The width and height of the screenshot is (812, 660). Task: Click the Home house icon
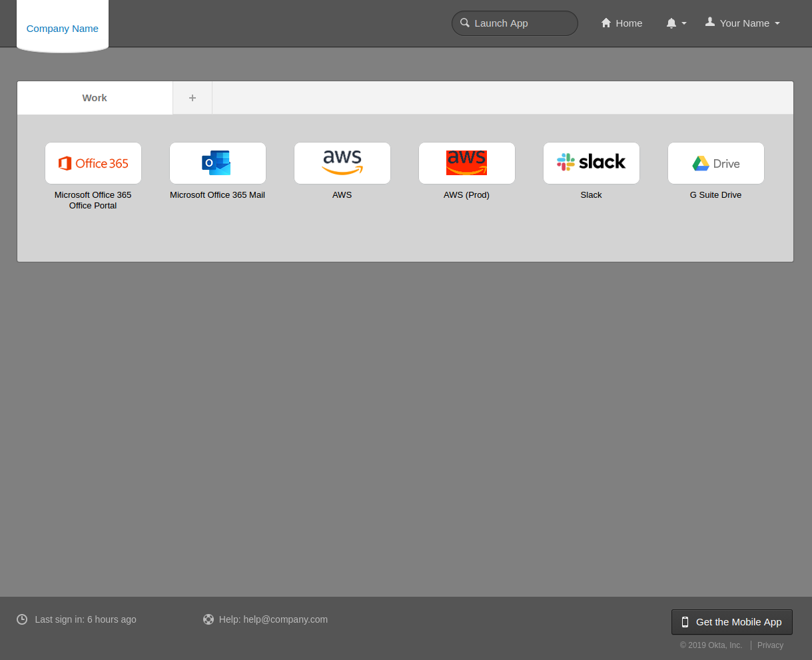(x=606, y=23)
